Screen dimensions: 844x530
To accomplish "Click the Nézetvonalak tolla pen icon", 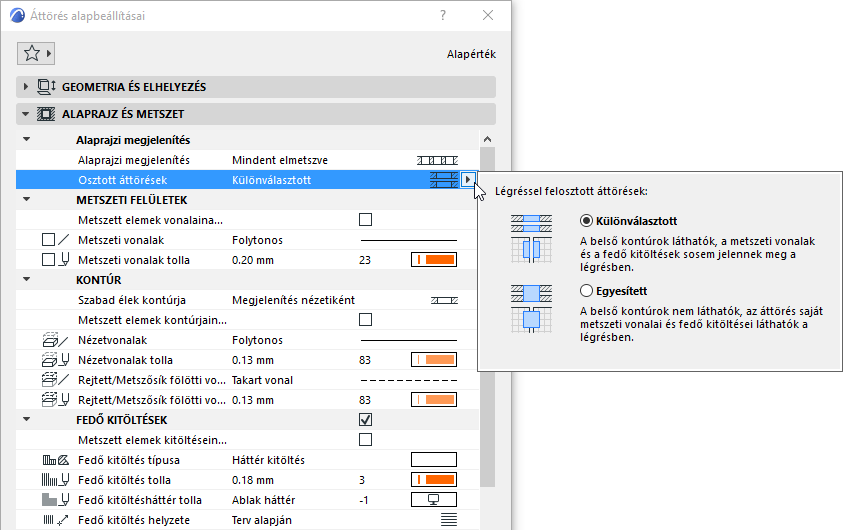I will (x=55, y=360).
